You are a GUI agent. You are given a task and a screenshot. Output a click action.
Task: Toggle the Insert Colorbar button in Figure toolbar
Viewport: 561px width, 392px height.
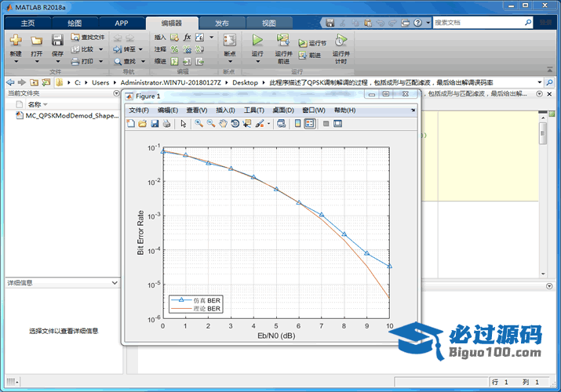[x=298, y=124]
